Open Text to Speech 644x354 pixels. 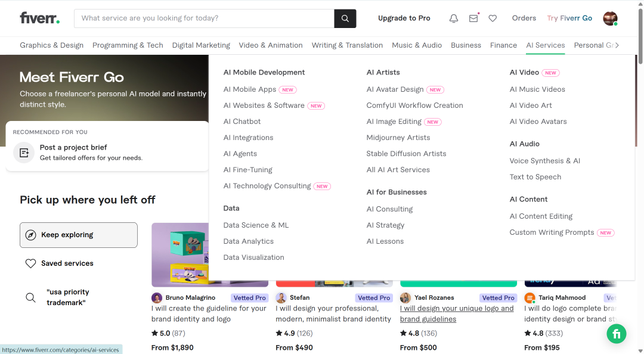(x=535, y=177)
